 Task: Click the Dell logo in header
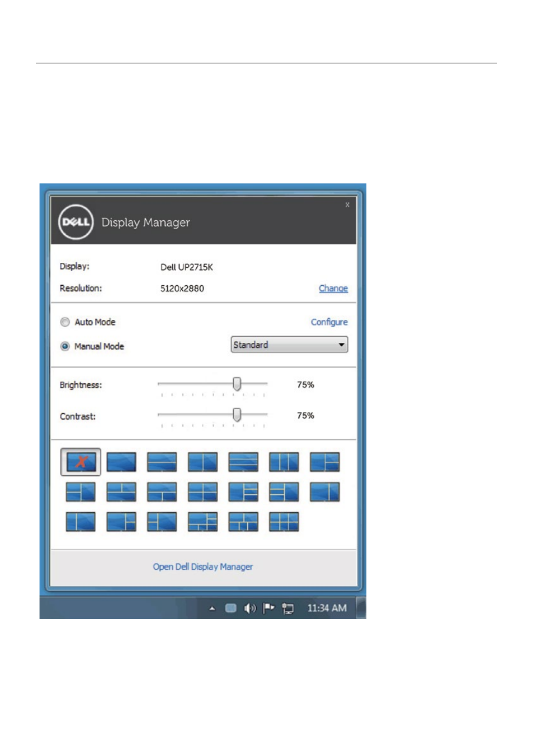pos(76,222)
